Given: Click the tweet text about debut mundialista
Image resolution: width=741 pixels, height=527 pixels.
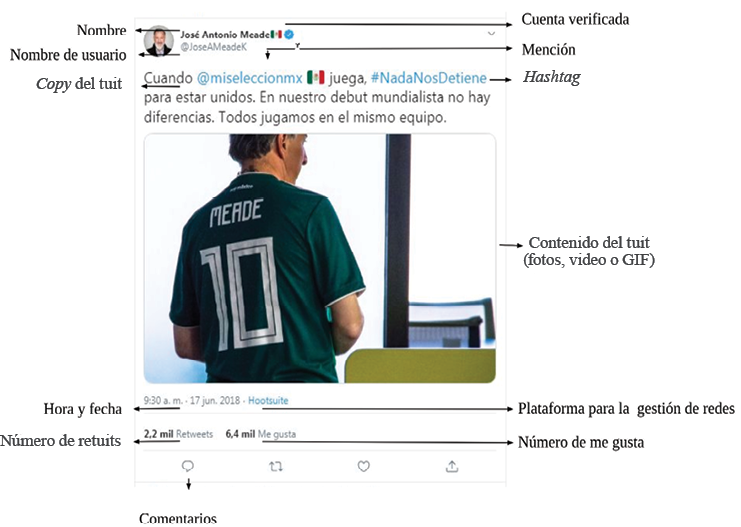Looking at the screenshot, I should pos(317,98).
